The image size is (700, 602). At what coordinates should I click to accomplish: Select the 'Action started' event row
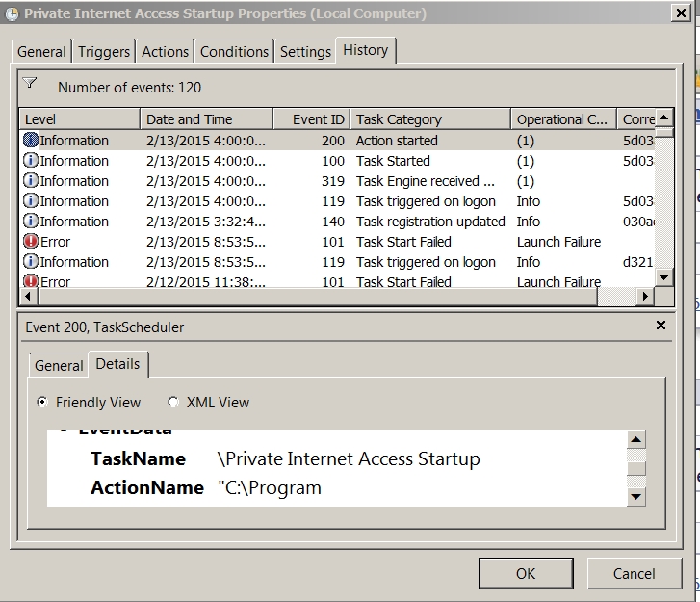[x=338, y=141]
